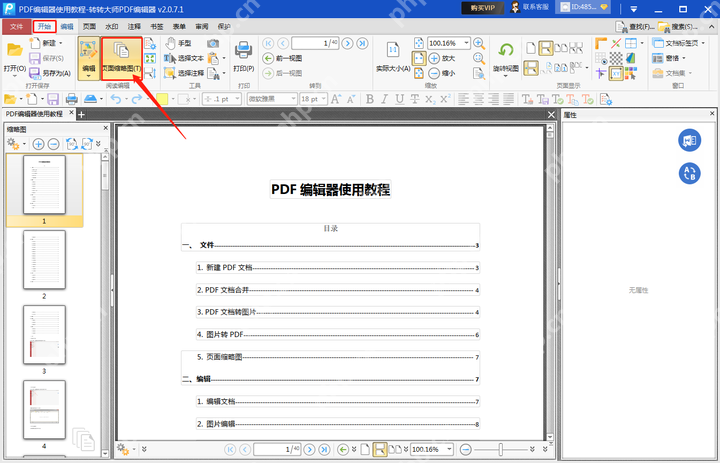Viewport: 720px width, 463px height.
Task: Open the 文件 menu
Action: pyautogui.click(x=17, y=26)
